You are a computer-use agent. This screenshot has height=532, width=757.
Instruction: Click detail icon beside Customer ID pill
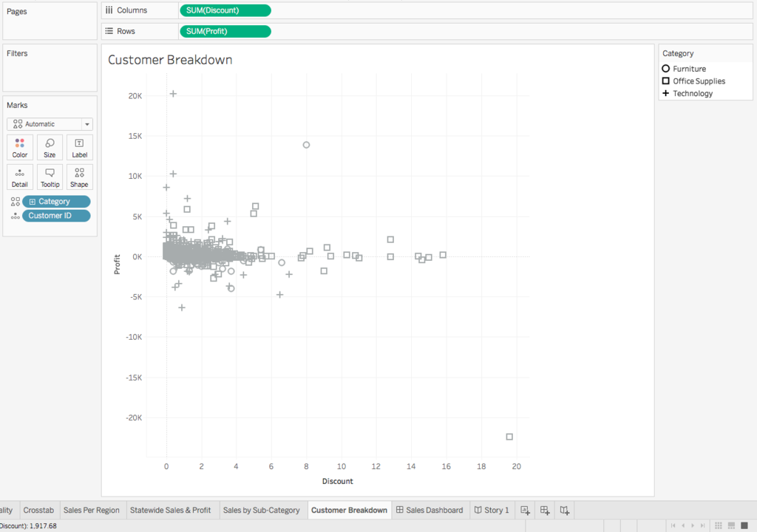pyautogui.click(x=16, y=216)
